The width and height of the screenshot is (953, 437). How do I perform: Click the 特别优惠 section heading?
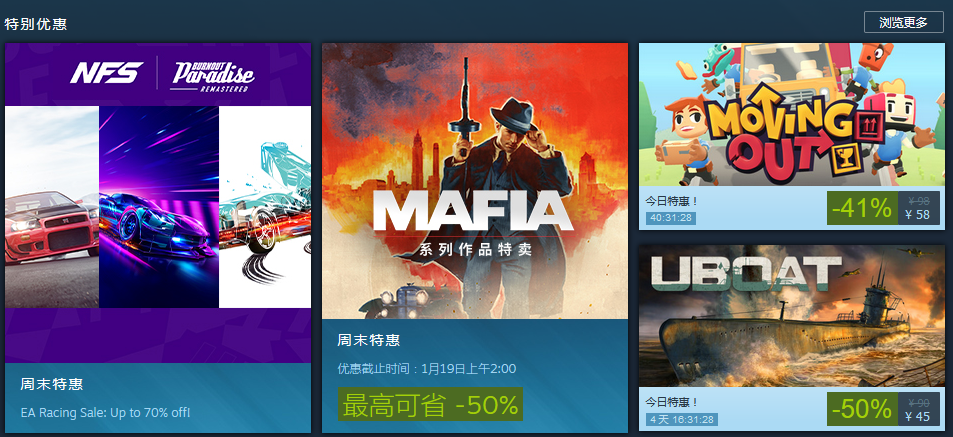click(35, 24)
